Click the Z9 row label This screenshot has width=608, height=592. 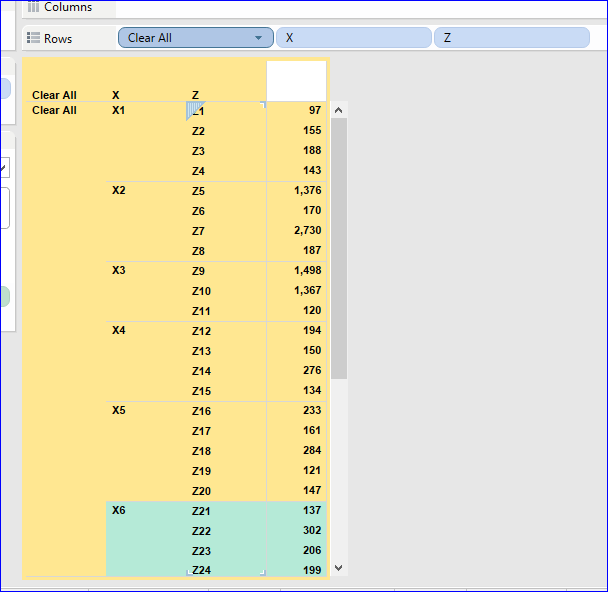click(198, 271)
